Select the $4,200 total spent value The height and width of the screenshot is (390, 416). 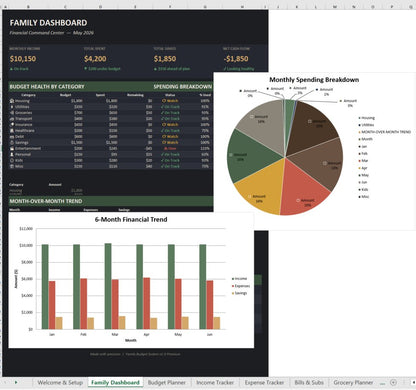click(x=95, y=59)
